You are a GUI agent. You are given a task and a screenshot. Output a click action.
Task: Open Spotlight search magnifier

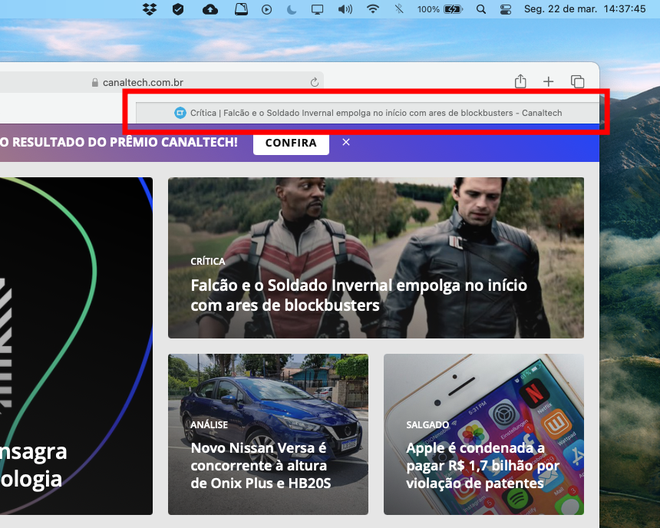[x=481, y=9]
